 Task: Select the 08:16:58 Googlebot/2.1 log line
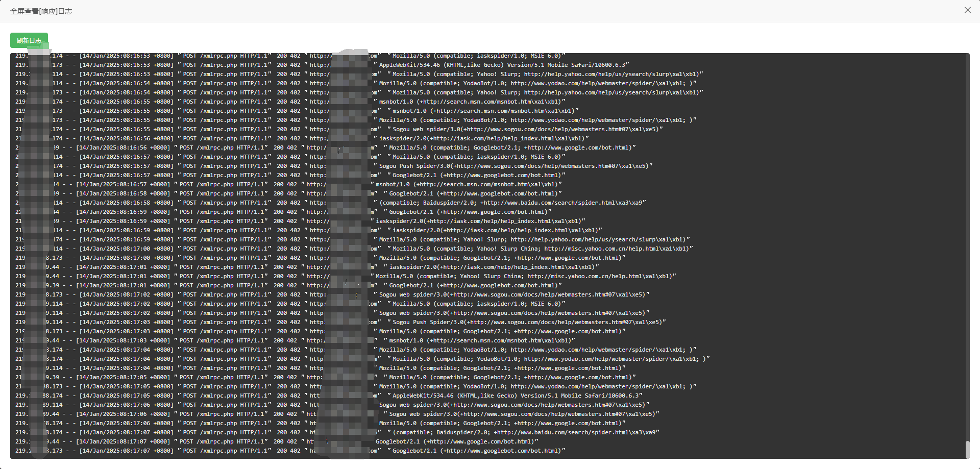pyautogui.click(x=288, y=193)
